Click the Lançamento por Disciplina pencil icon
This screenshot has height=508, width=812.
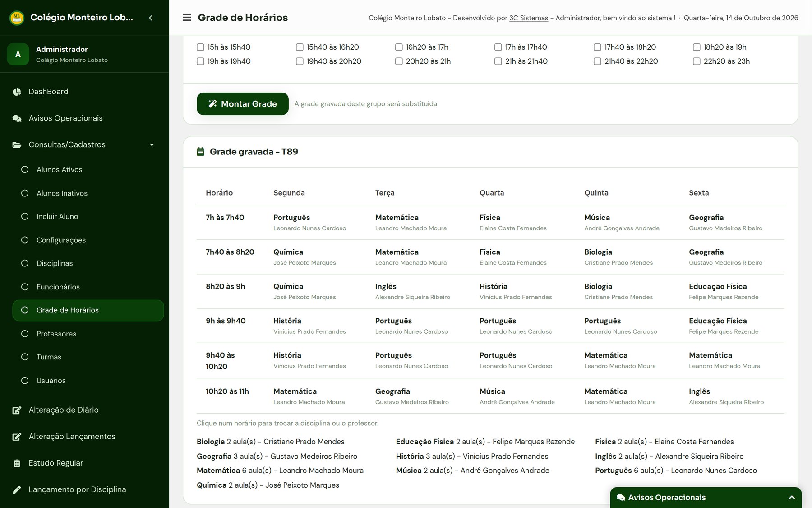click(17, 490)
